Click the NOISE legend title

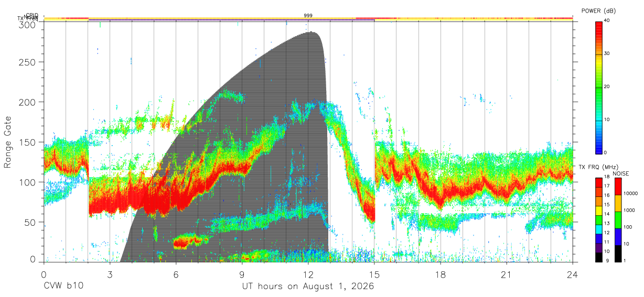[x=621, y=173]
